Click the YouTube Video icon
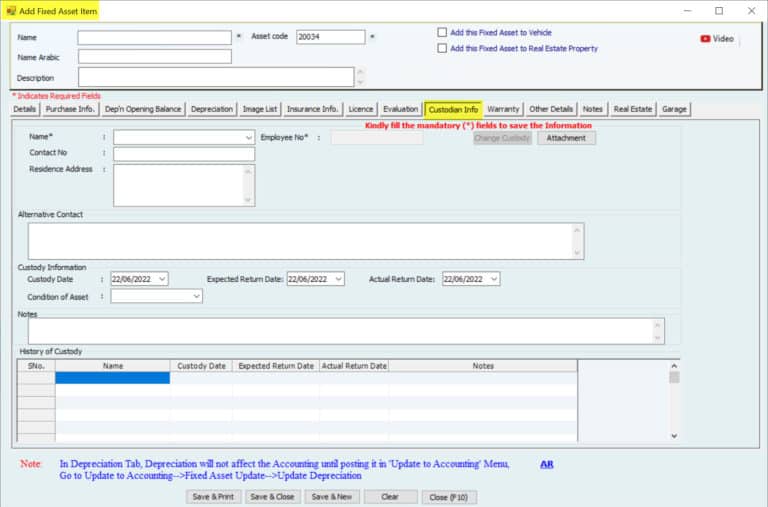 [x=706, y=39]
